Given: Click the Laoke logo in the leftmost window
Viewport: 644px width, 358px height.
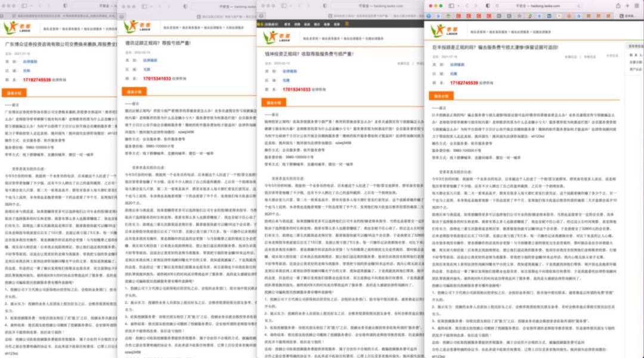Looking at the screenshot, I should click(17, 27).
